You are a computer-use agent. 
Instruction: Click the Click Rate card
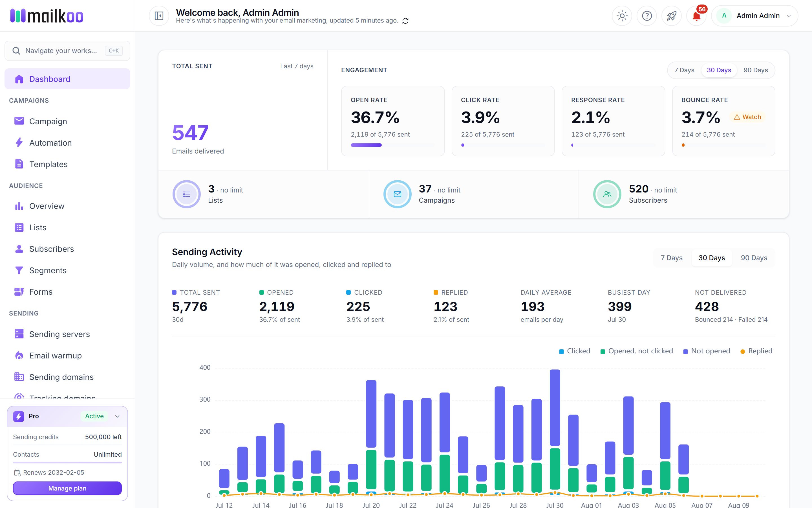(503, 121)
